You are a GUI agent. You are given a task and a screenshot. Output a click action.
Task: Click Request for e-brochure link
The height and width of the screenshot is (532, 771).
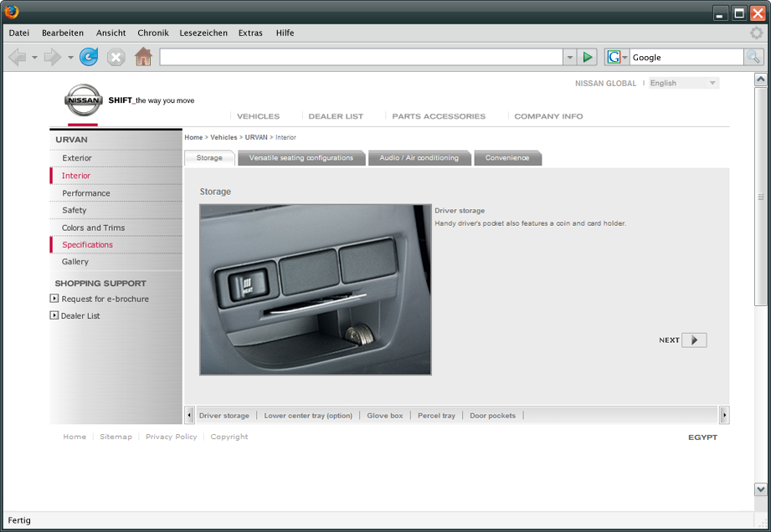pyautogui.click(x=105, y=299)
